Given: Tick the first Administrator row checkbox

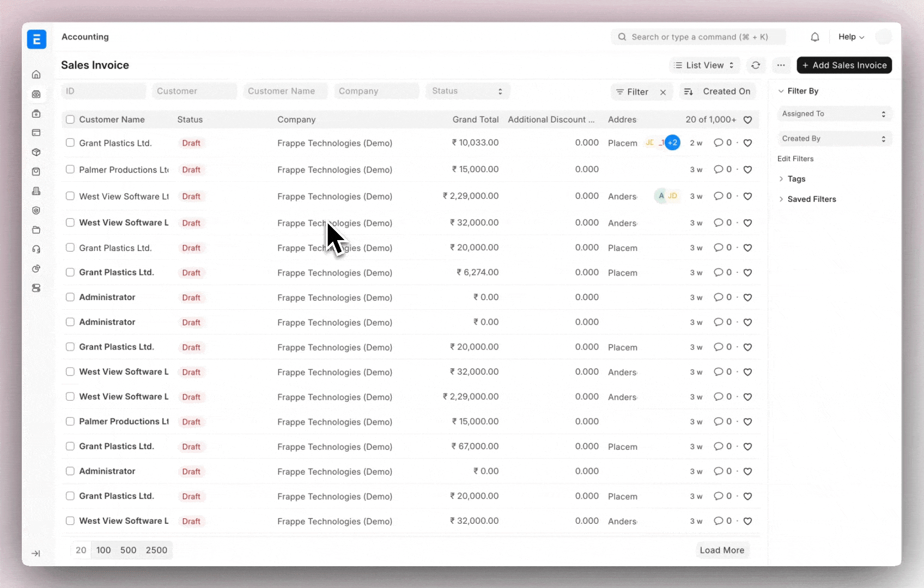Looking at the screenshot, I should tap(70, 297).
